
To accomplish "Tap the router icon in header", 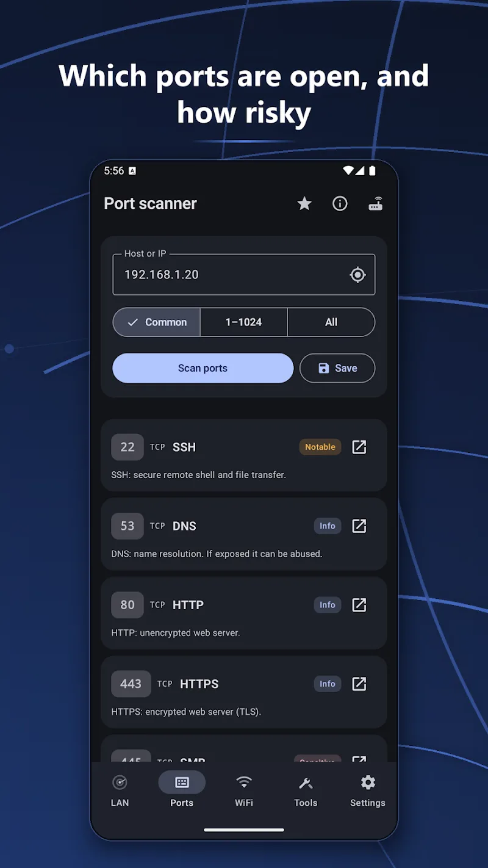I will click(376, 204).
